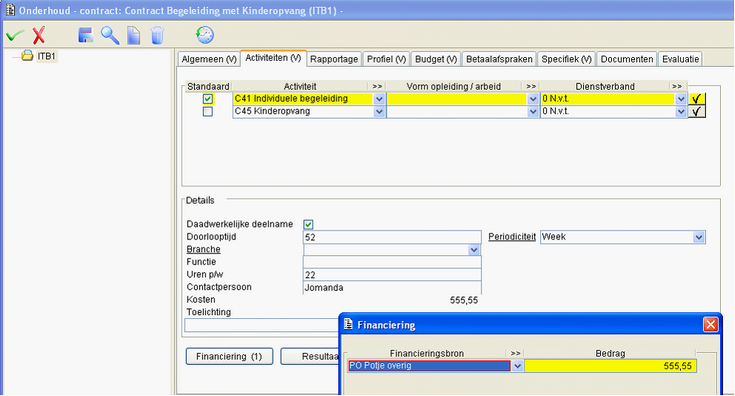Open the Documenten tab

pyautogui.click(x=627, y=59)
